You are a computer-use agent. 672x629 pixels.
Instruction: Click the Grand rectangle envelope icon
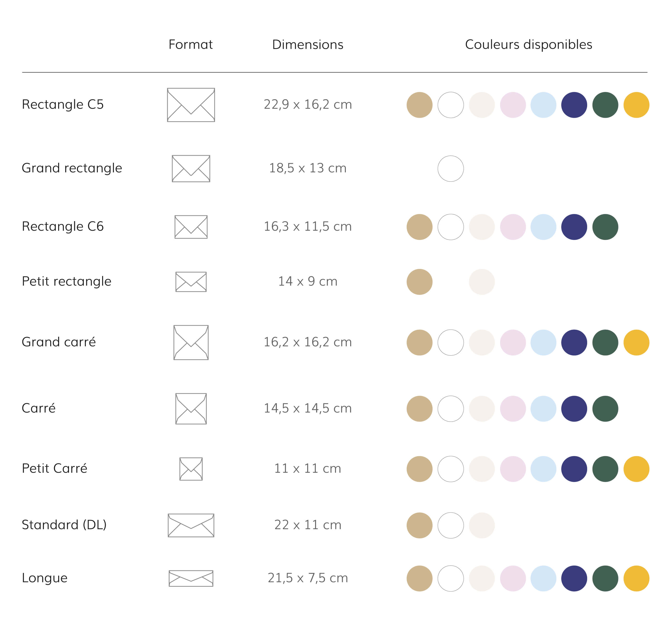pos(191,168)
